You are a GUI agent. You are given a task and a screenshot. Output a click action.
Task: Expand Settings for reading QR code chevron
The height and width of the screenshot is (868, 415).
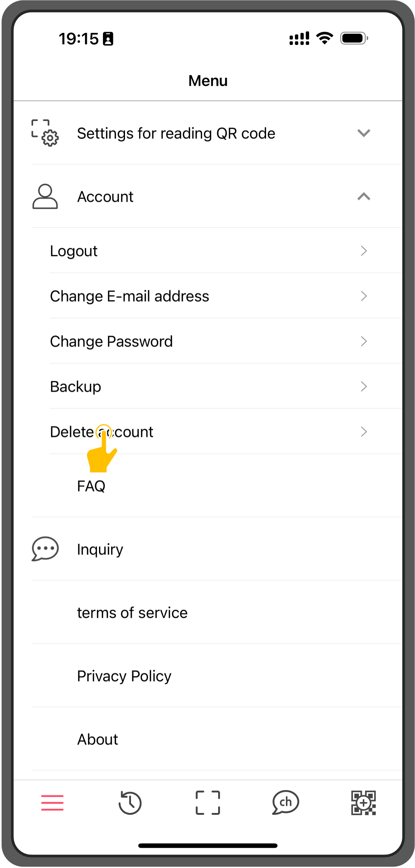tap(364, 133)
